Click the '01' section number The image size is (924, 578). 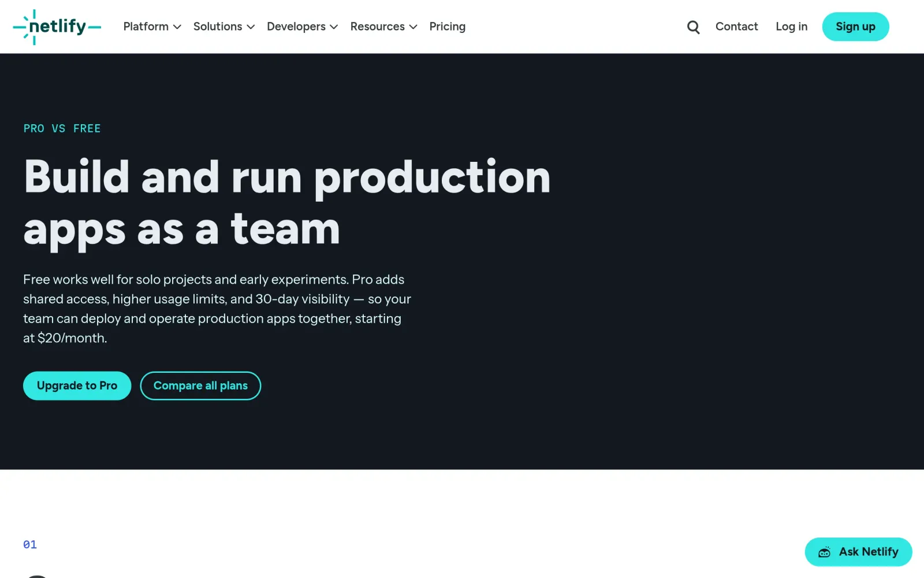pyautogui.click(x=30, y=544)
